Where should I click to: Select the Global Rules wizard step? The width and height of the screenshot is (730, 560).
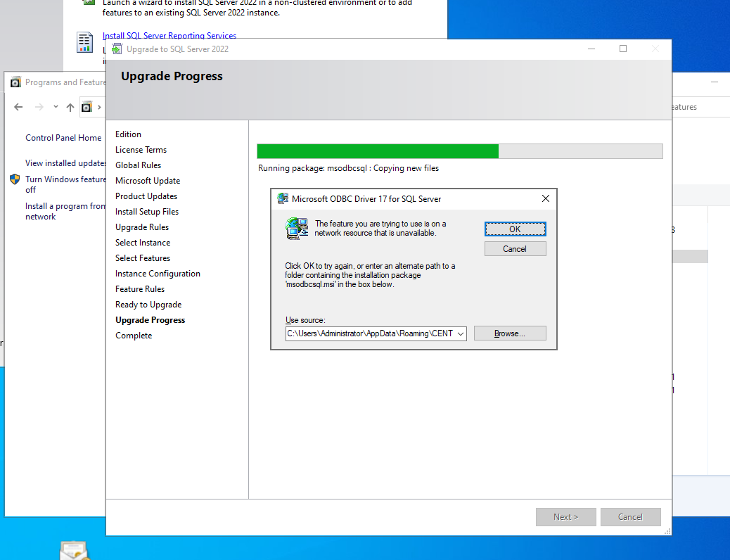click(x=139, y=165)
